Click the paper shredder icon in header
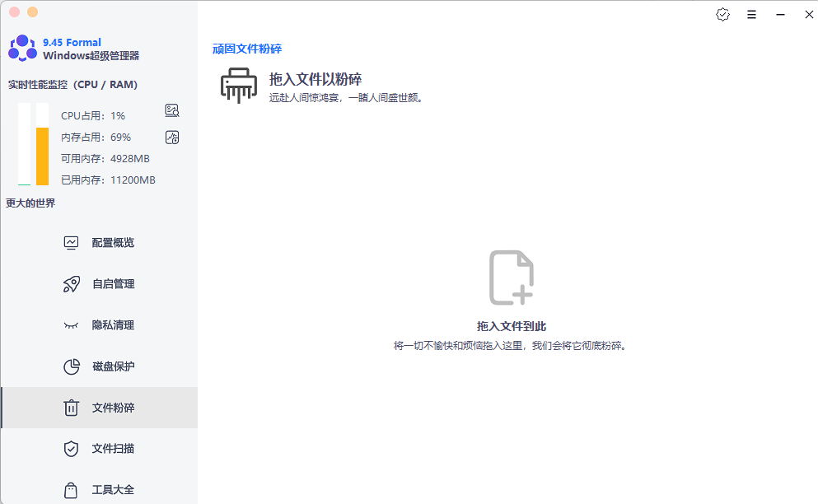Viewport: 818px width, 504px height. (x=238, y=85)
